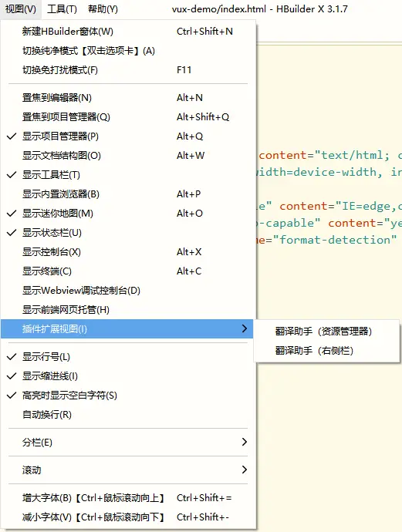Click "IE=edge," in the editor code
Screen dimensions: 402x532
pos(366,207)
